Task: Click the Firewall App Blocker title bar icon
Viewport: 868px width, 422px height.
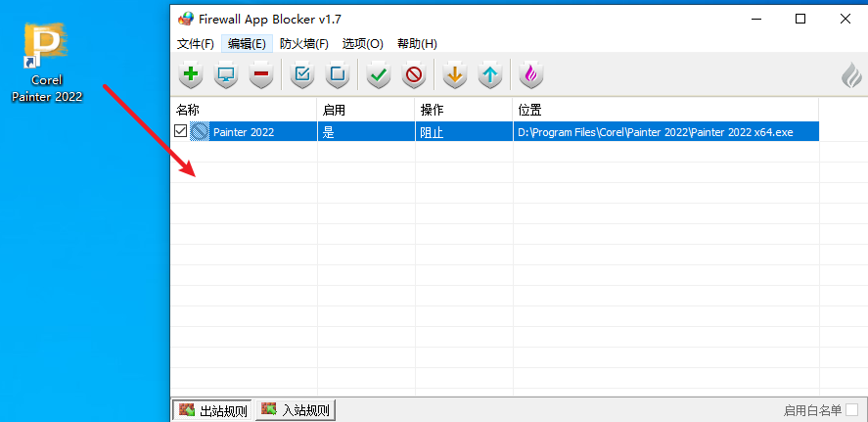Action: pos(186,19)
